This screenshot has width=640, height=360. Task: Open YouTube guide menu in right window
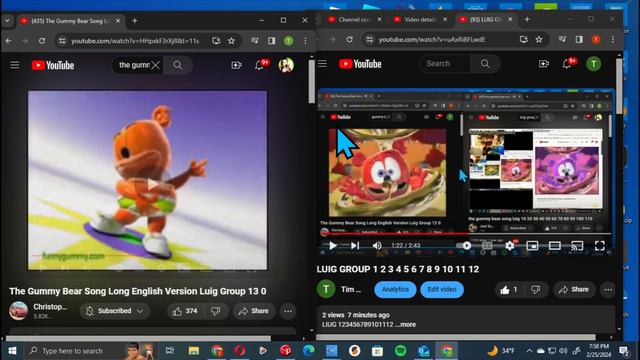[x=322, y=64]
